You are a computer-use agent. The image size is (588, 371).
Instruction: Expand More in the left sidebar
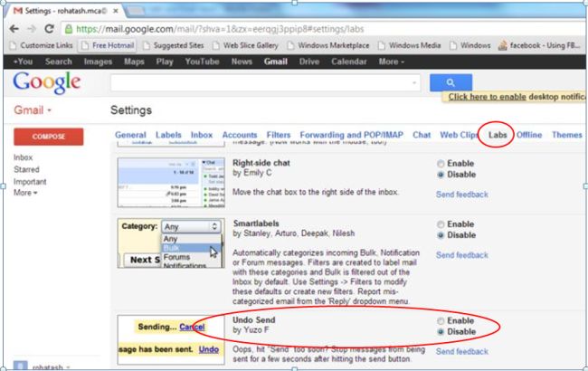[x=25, y=193]
